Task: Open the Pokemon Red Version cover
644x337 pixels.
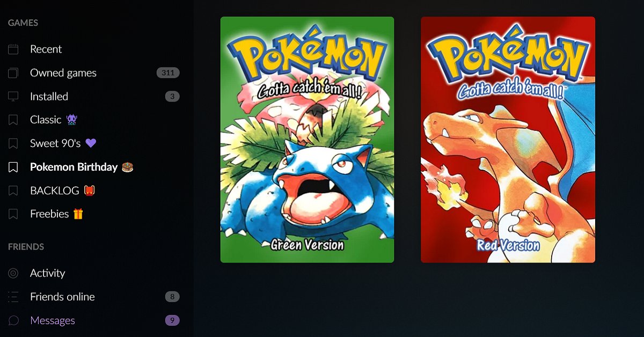Action: point(508,140)
